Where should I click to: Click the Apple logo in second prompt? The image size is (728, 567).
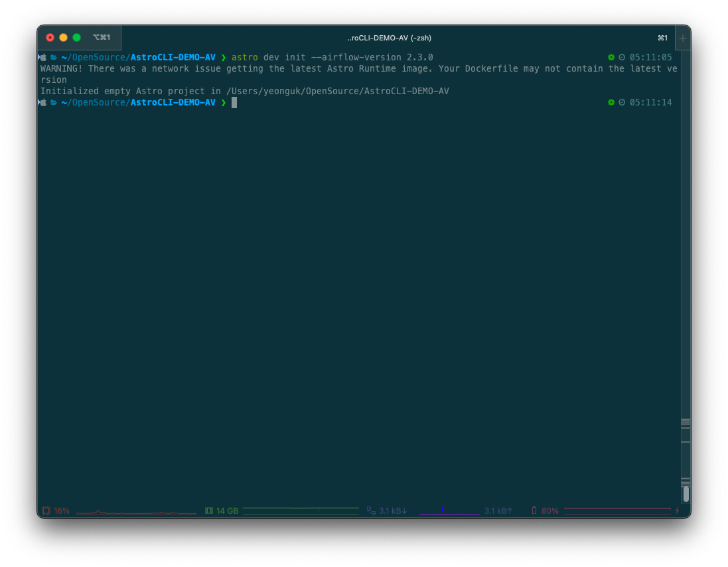[x=43, y=103]
